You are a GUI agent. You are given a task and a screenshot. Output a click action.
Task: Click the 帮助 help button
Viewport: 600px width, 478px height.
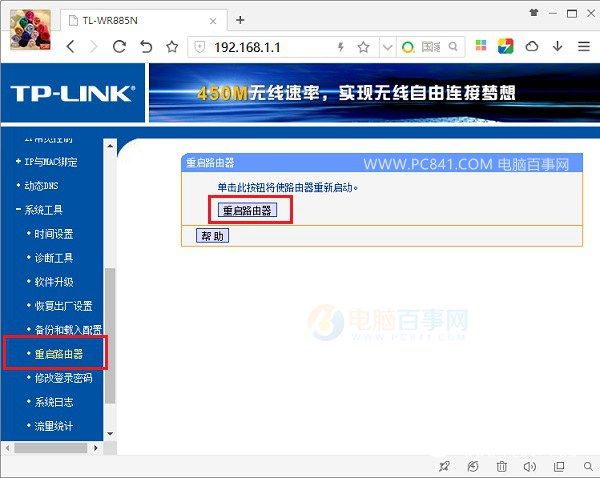(x=211, y=236)
